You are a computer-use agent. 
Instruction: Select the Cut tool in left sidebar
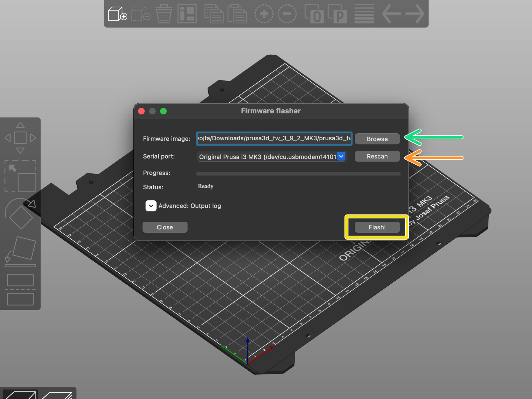20,290
